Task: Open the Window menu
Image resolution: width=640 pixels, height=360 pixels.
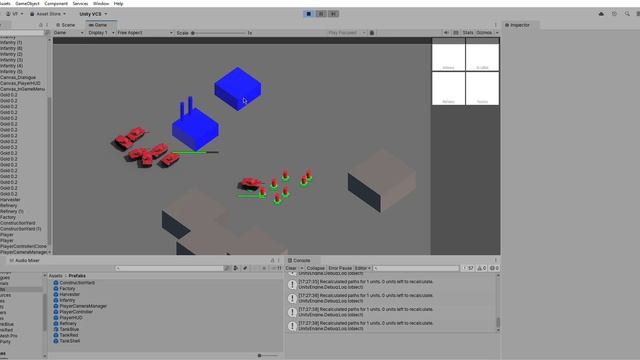Action: click(x=101, y=3)
